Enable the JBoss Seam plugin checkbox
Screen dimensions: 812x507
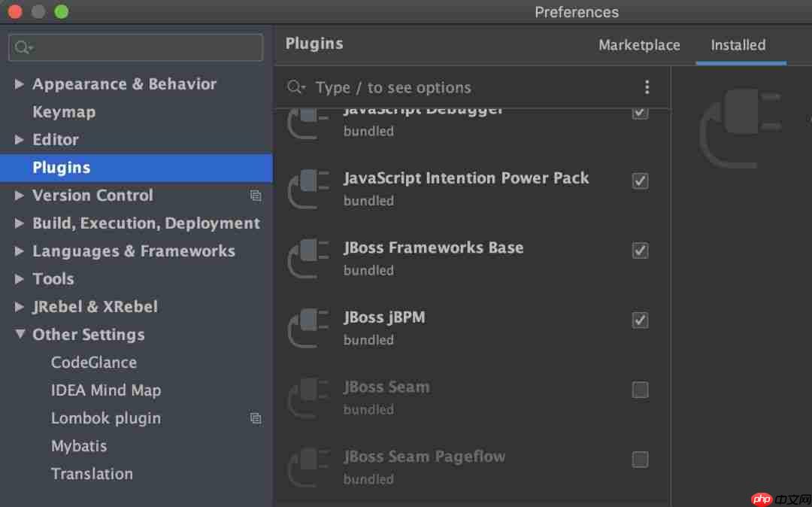tap(640, 390)
